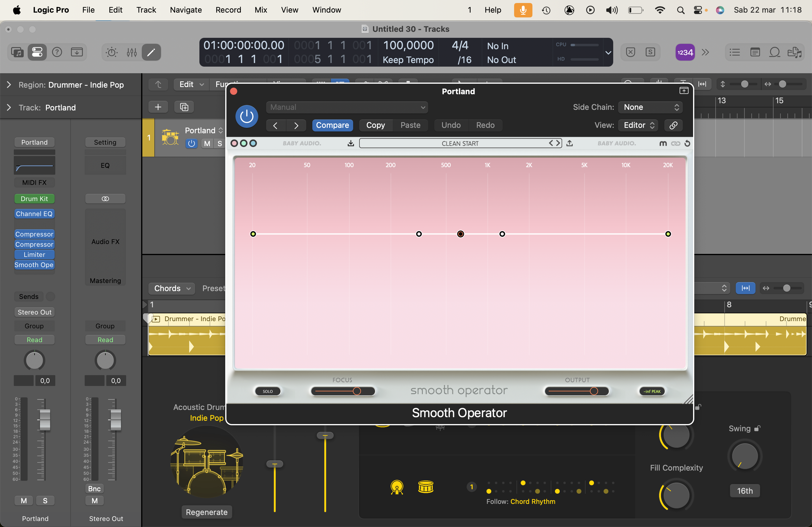Image resolution: width=812 pixels, height=527 pixels.
Task: Click the snare drum icon in Drummer editor
Action: point(426,487)
